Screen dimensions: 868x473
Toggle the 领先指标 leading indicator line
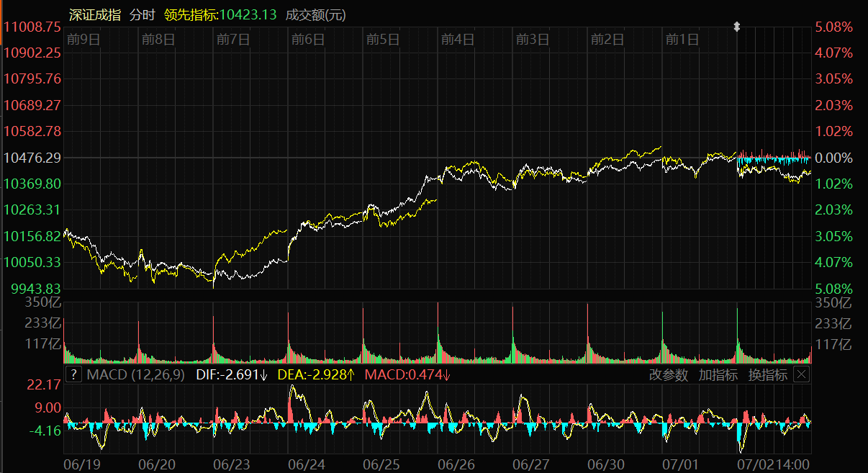point(220,14)
